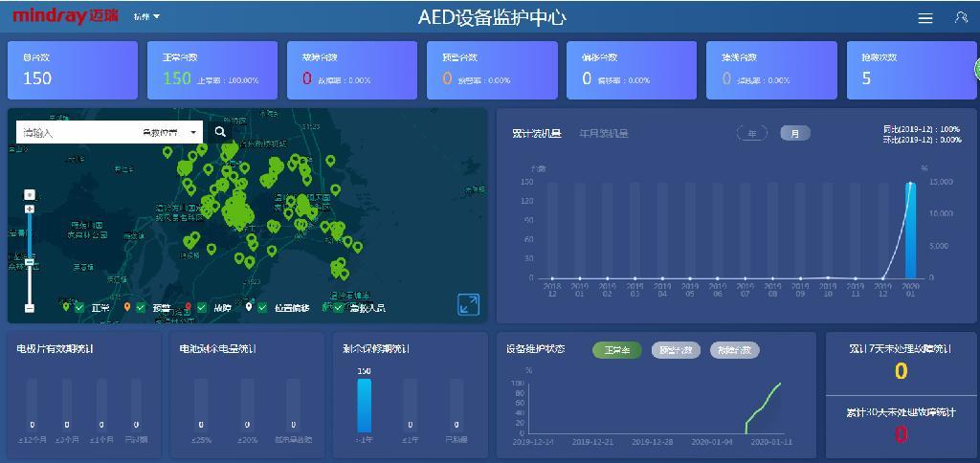Viewport: 980px width, 463px height.
Task: Uncheck the 正常 (normal) map marker checkbox
Action: pos(80,307)
